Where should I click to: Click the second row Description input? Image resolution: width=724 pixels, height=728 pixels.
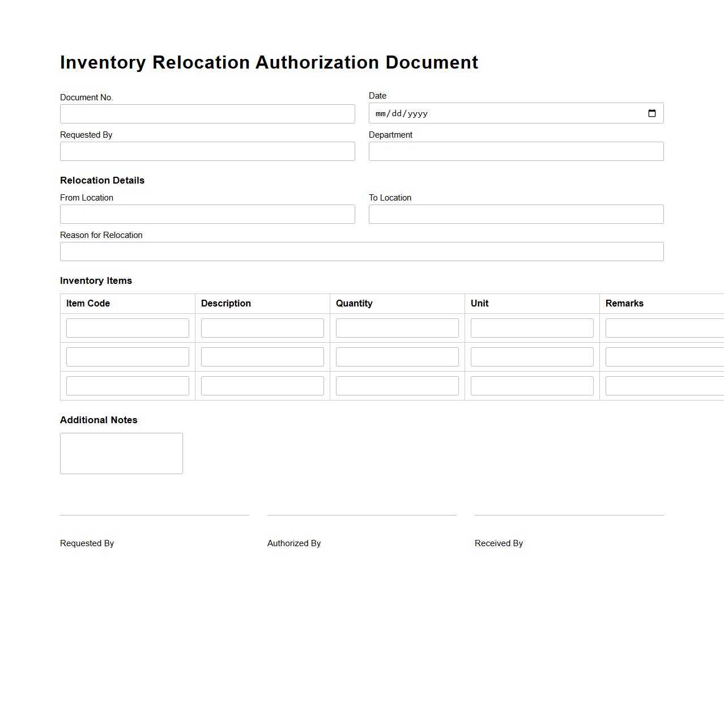click(x=262, y=356)
